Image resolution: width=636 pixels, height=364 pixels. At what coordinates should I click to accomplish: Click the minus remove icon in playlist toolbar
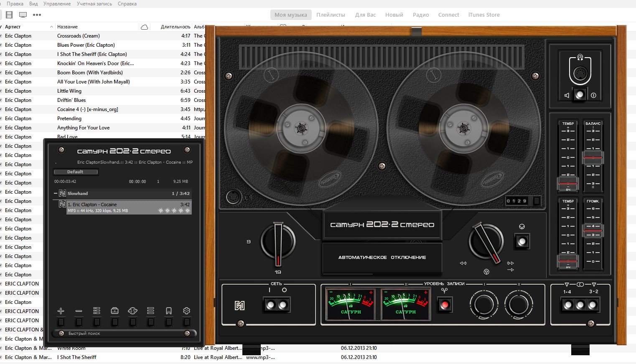coord(79,311)
